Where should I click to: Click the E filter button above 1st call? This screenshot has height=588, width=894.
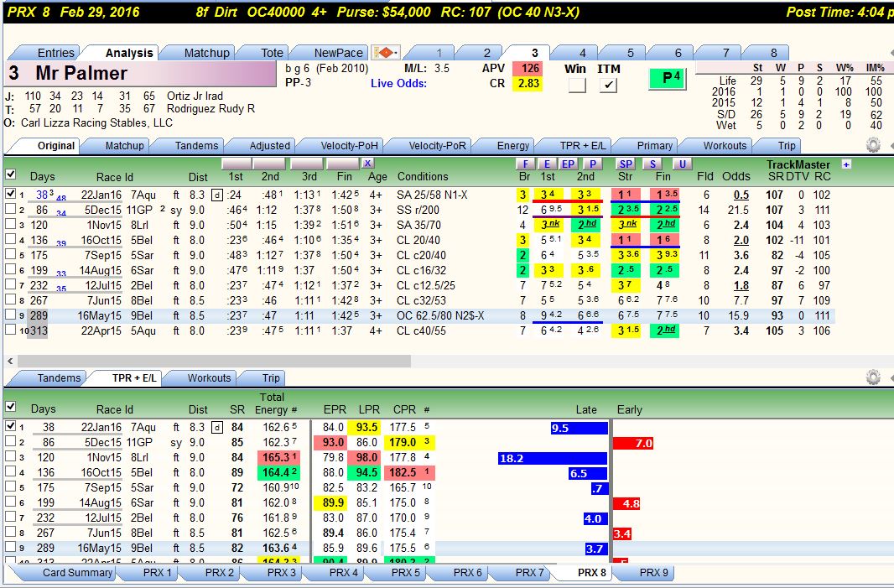tap(547, 164)
